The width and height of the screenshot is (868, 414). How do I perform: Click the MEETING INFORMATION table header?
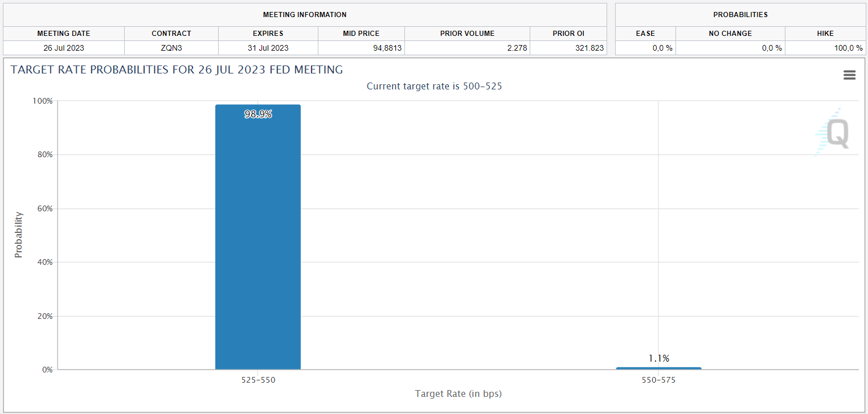click(x=305, y=15)
